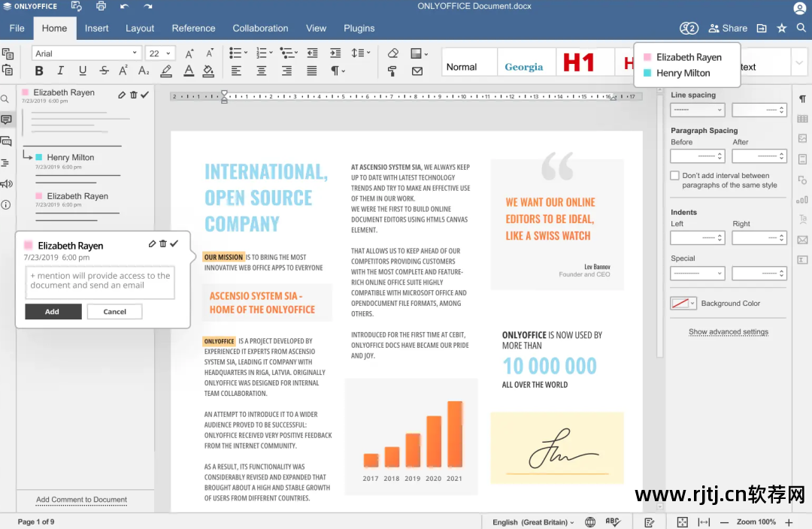Switch to the Layout tab
Viewport: 812px width, 529px height.
140,28
